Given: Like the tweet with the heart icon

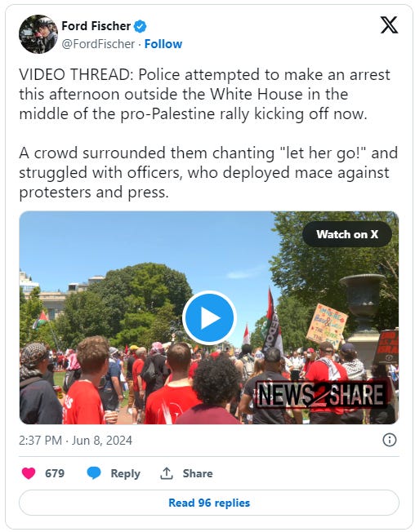Looking at the screenshot, I should [29, 473].
